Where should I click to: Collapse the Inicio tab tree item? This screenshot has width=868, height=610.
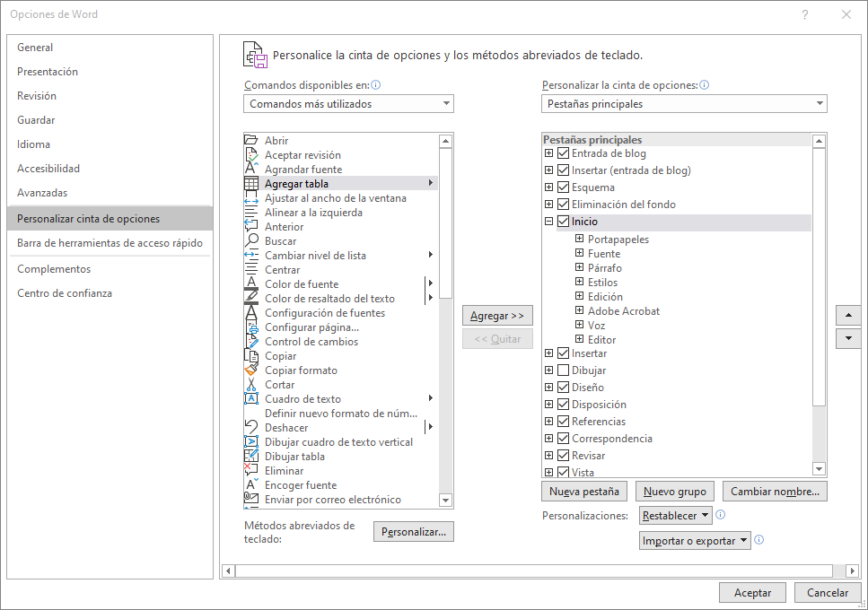pos(548,222)
